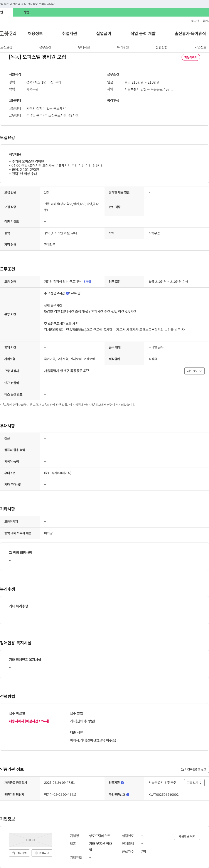Open the 실업급여 main menu
This screenshot has width=209, height=868.
(103, 33)
